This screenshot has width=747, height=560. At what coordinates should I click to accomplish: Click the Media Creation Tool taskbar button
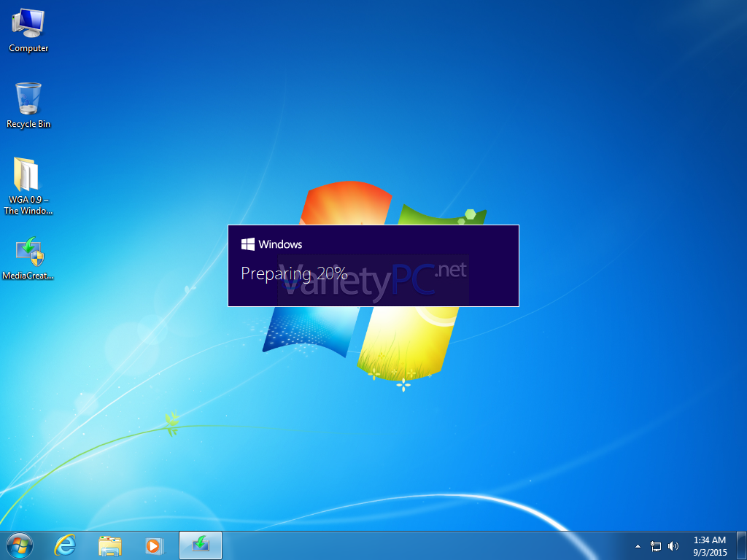coord(201,545)
